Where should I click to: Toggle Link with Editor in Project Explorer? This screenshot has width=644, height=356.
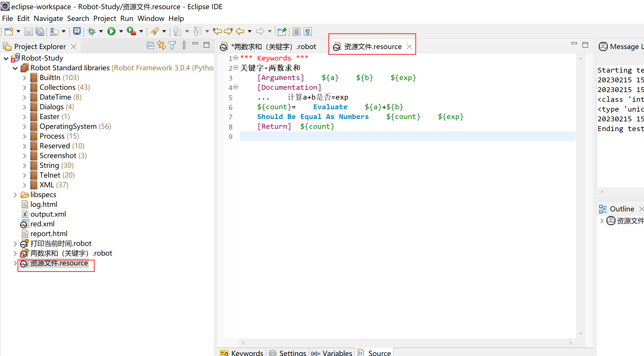point(161,45)
